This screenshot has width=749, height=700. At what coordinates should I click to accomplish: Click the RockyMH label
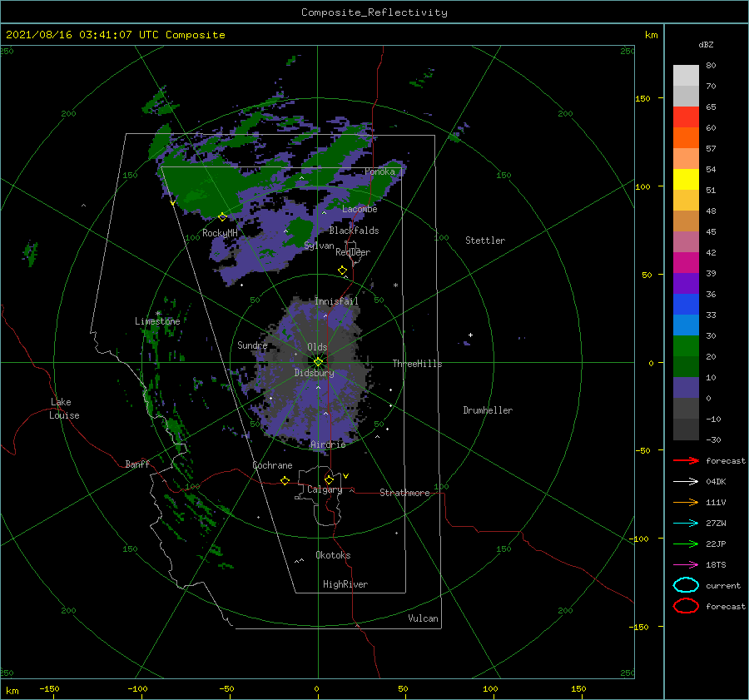[x=220, y=233]
